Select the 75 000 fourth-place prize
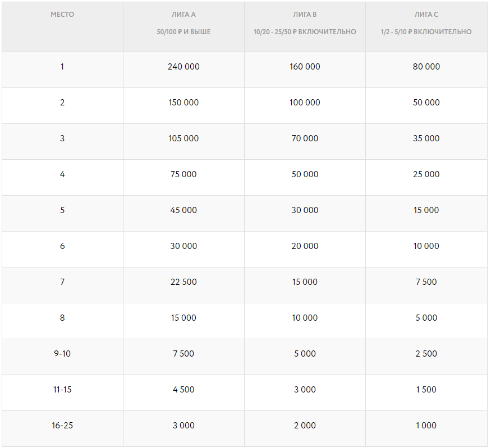Viewport: 491px width, 448px height. click(183, 174)
